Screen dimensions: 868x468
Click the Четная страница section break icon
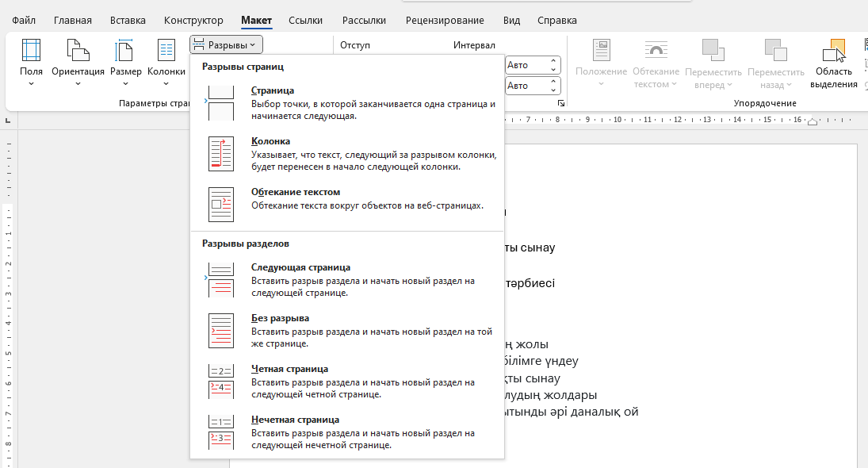(x=221, y=382)
